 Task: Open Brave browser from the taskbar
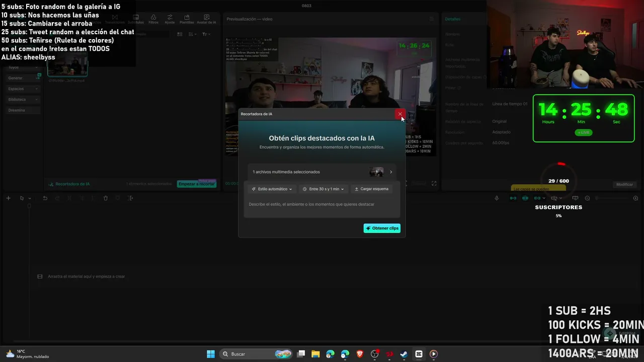[x=360, y=354]
